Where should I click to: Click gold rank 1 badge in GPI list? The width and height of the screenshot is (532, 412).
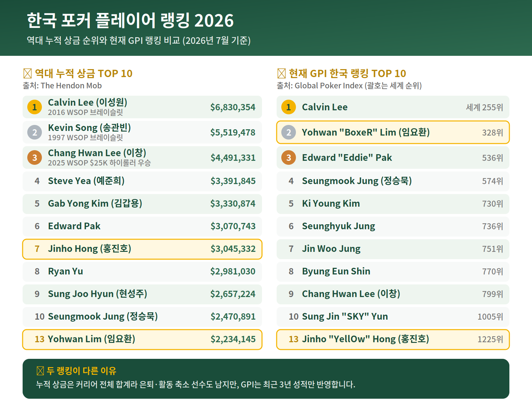click(289, 107)
